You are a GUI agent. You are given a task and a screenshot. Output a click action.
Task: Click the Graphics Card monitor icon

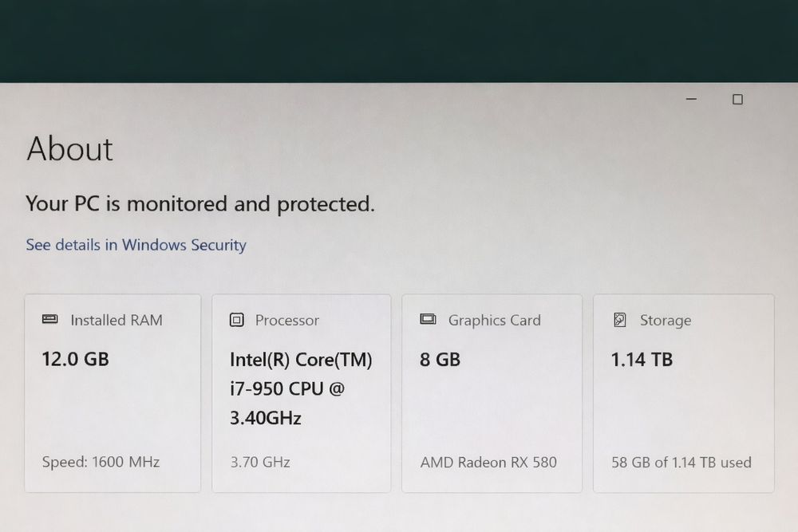[428, 319]
